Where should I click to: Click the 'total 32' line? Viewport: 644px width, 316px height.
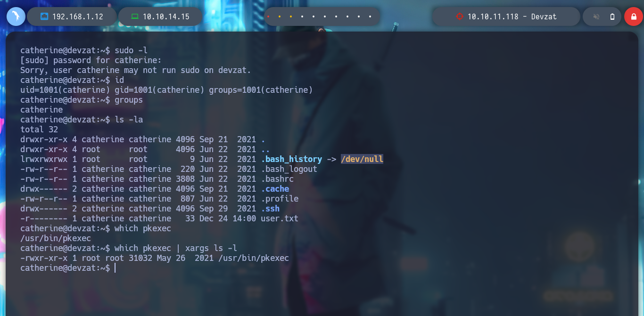39,130
